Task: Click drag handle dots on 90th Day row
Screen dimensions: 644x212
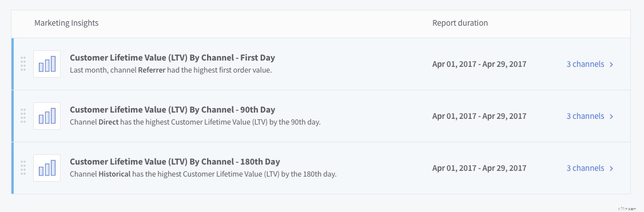Action: 23,116
